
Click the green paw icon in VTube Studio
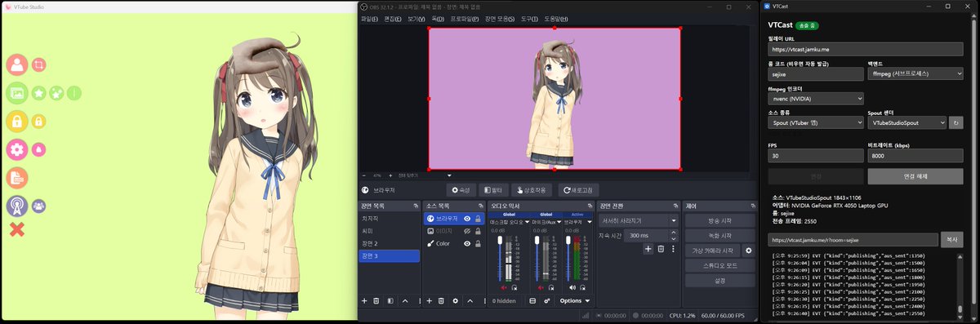click(56, 93)
